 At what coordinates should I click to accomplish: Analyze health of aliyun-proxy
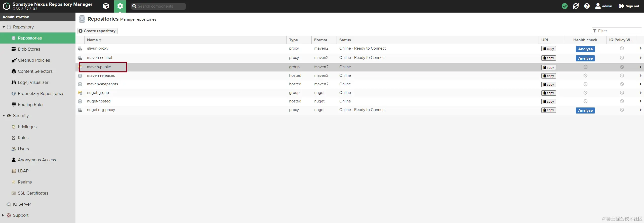pyautogui.click(x=585, y=49)
